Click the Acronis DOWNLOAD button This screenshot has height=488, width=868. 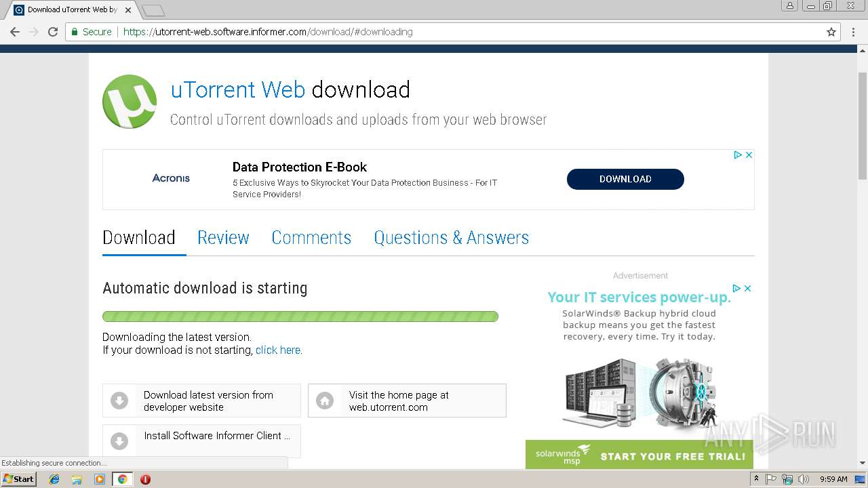tap(625, 179)
